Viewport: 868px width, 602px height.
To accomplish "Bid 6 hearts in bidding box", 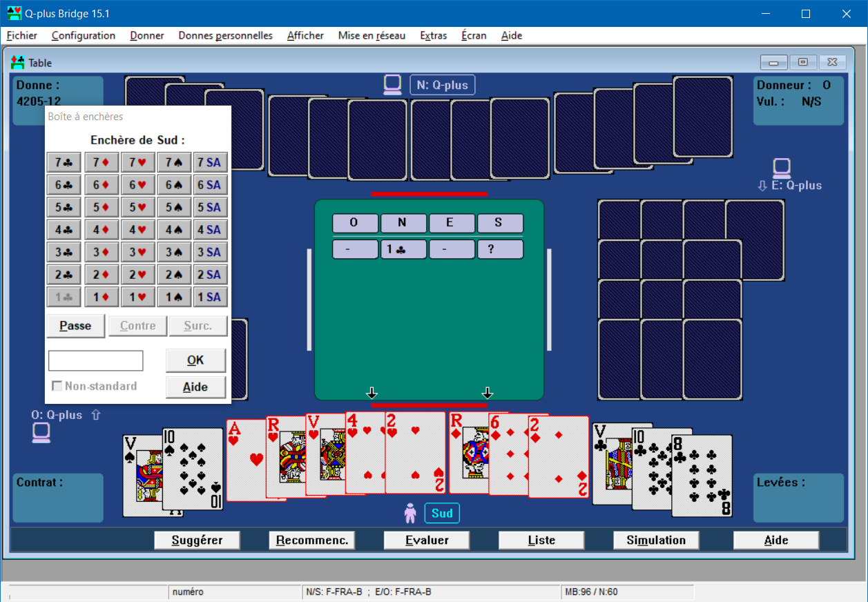I will click(137, 185).
